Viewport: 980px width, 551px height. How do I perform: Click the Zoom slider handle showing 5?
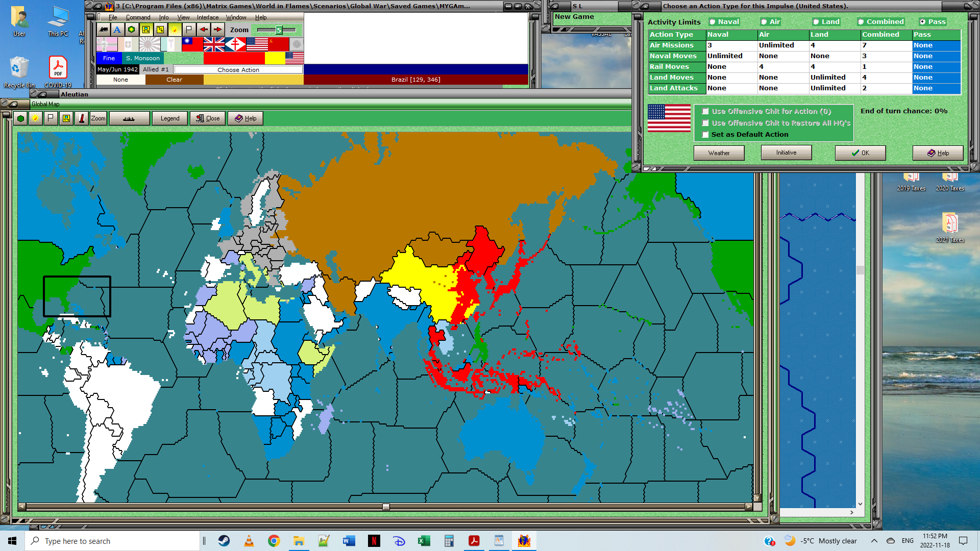(279, 30)
